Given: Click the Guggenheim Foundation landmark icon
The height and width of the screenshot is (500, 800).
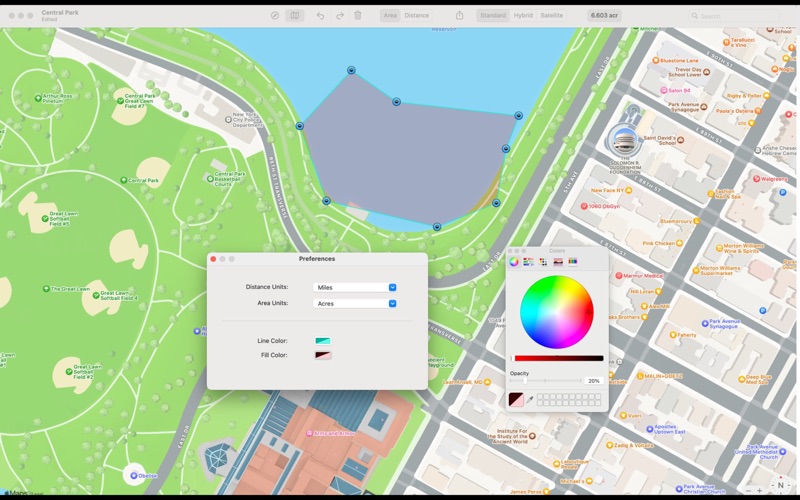Looking at the screenshot, I should (x=626, y=139).
